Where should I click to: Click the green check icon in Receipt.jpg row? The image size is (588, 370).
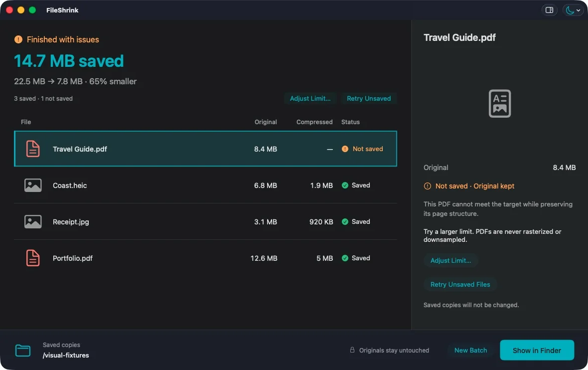[x=345, y=222]
